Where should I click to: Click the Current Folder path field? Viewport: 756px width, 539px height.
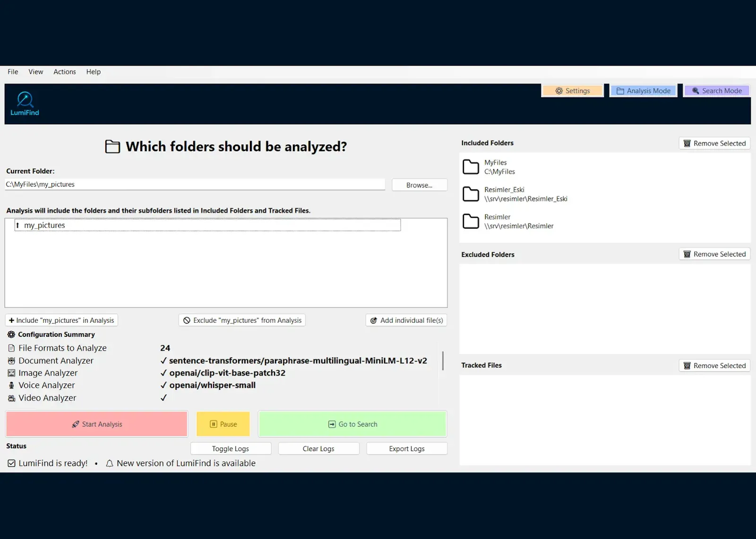coord(195,184)
